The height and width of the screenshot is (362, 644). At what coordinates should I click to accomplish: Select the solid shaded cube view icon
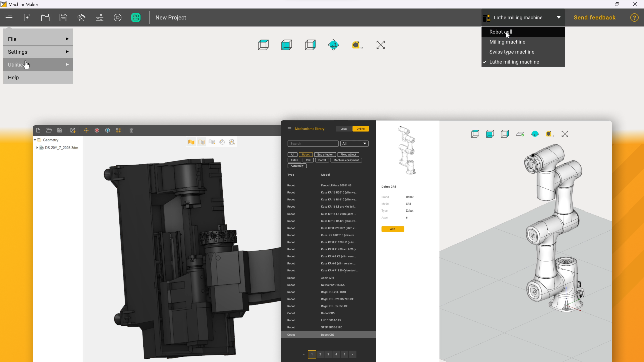pyautogui.click(x=287, y=45)
